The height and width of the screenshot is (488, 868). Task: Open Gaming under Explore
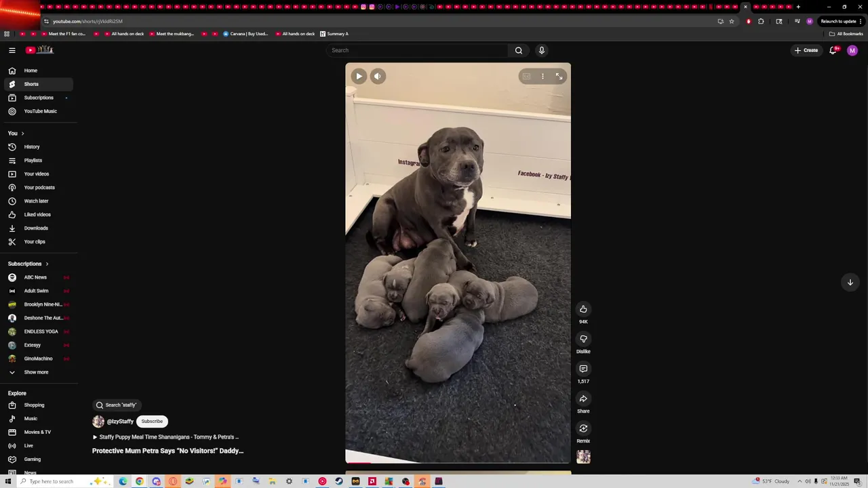[x=38, y=460]
